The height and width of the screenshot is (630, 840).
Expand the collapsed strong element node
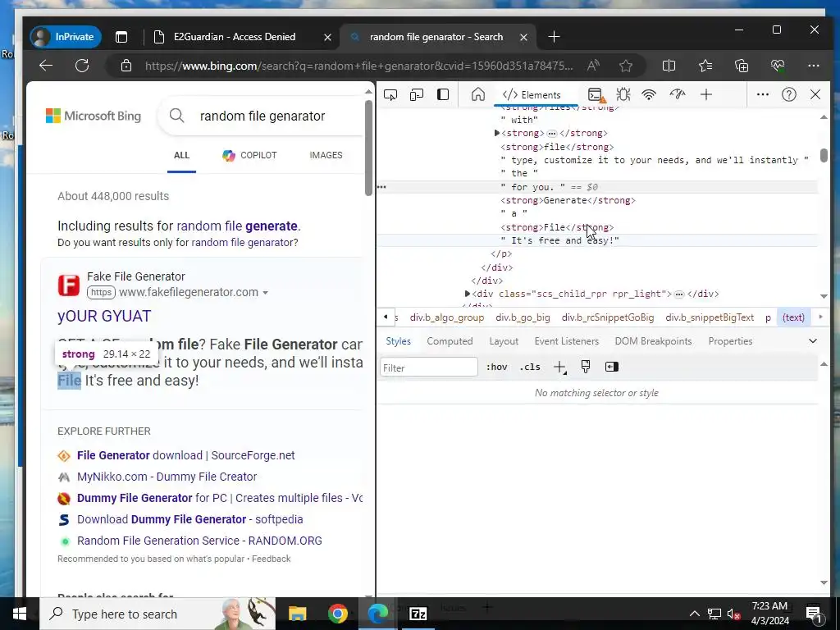click(x=496, y=133)
